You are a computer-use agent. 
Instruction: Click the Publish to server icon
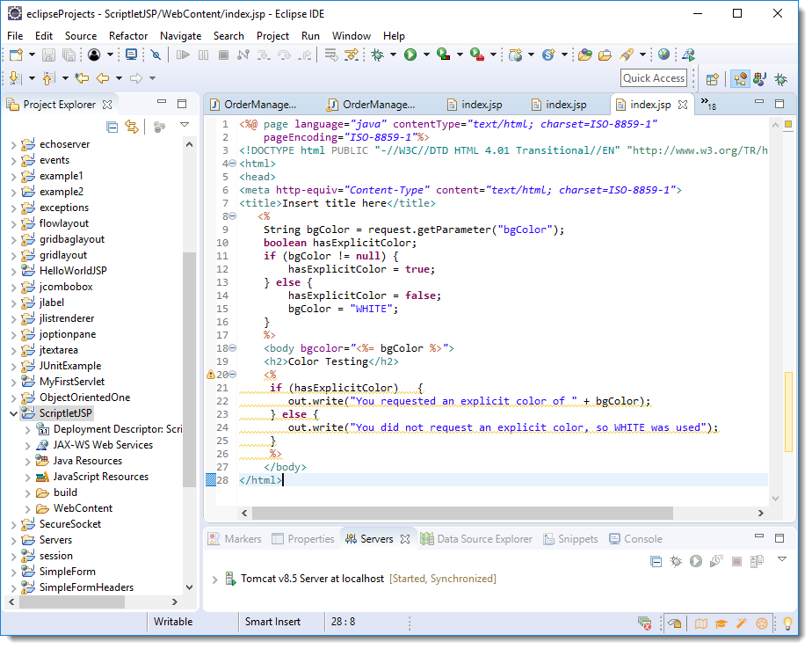757,561
